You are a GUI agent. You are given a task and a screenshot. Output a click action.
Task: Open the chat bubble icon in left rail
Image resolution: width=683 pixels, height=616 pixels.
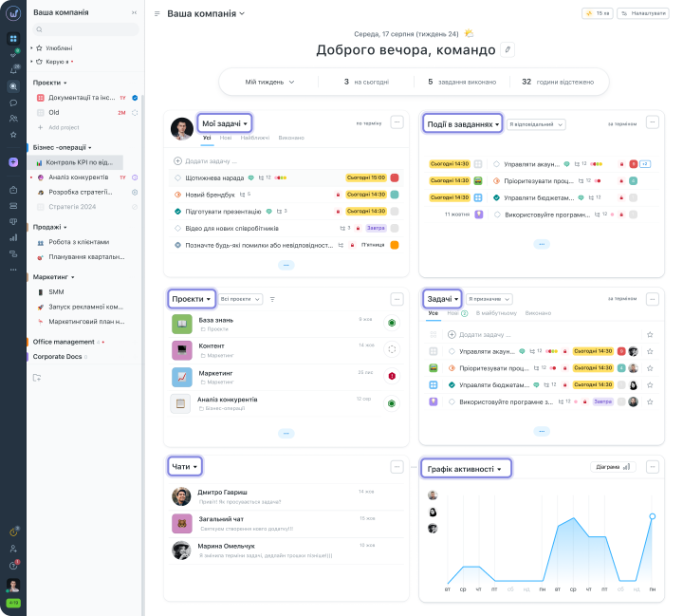coord(13,103)
